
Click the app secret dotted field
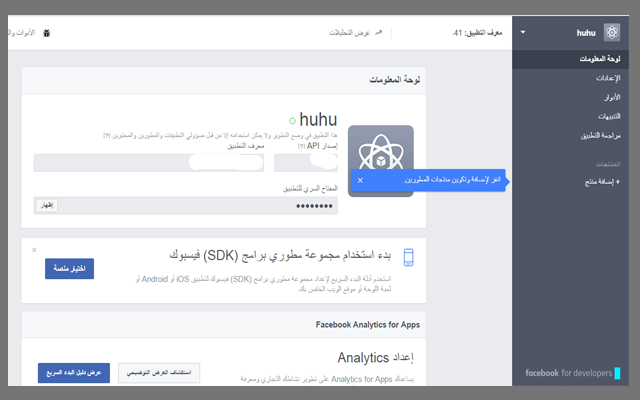tap(186, 206)
